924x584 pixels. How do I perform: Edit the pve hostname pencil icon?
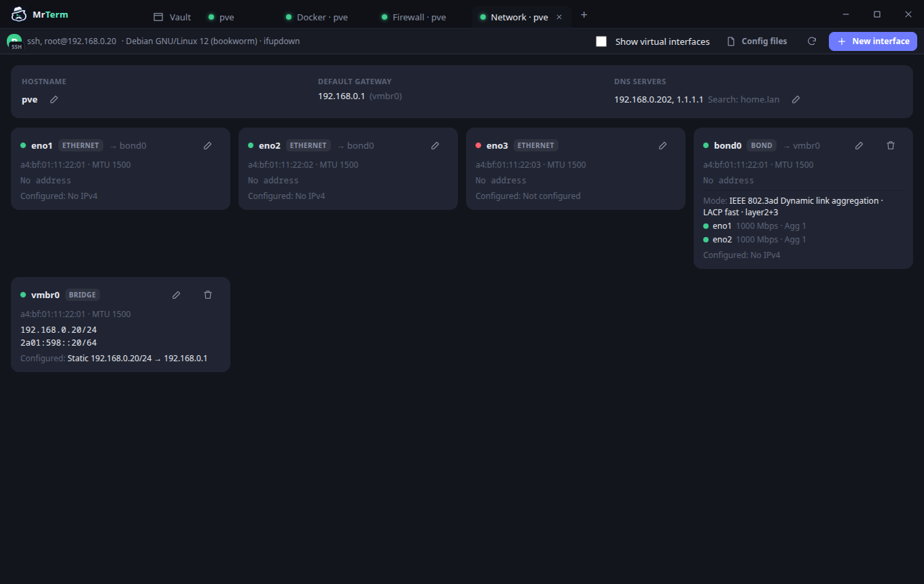point(54,99)
